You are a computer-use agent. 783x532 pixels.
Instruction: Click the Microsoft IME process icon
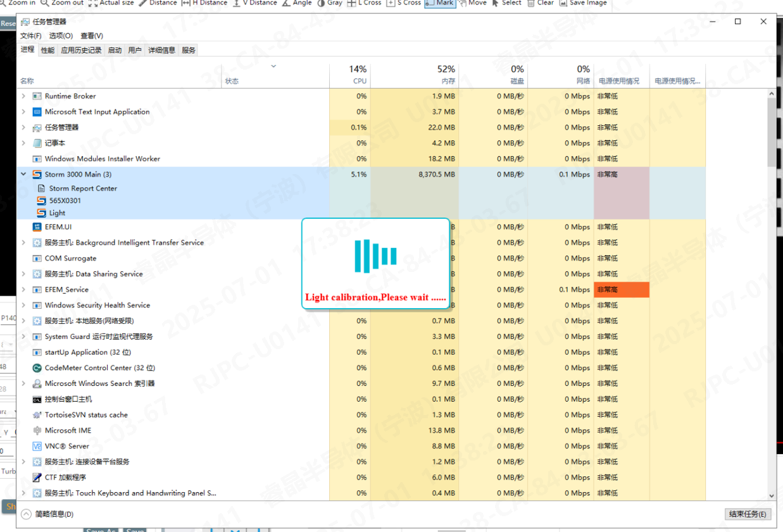[37, 431]
